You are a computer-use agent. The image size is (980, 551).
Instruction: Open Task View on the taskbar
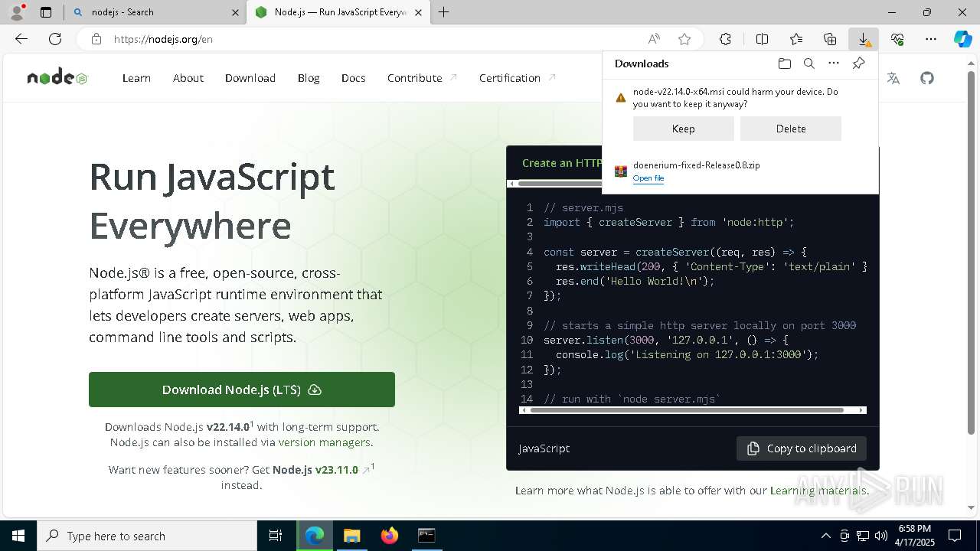[x=276, y=536]
